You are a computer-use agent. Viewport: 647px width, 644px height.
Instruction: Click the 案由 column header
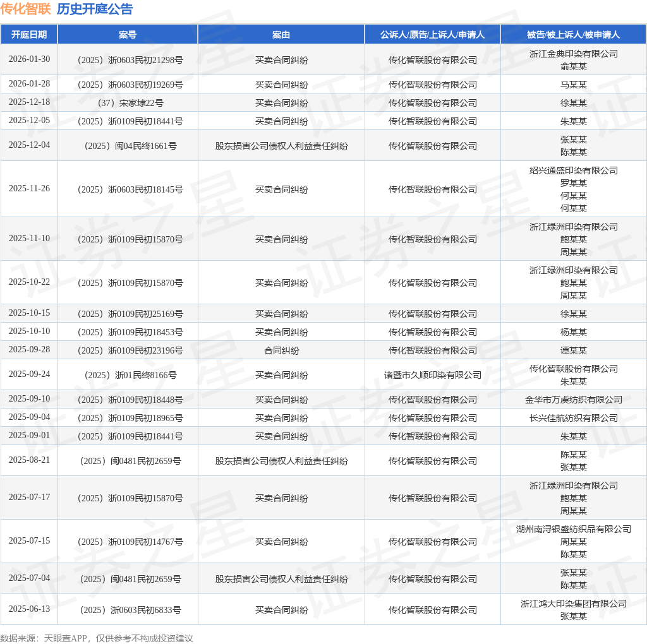(x=281, y=35)
